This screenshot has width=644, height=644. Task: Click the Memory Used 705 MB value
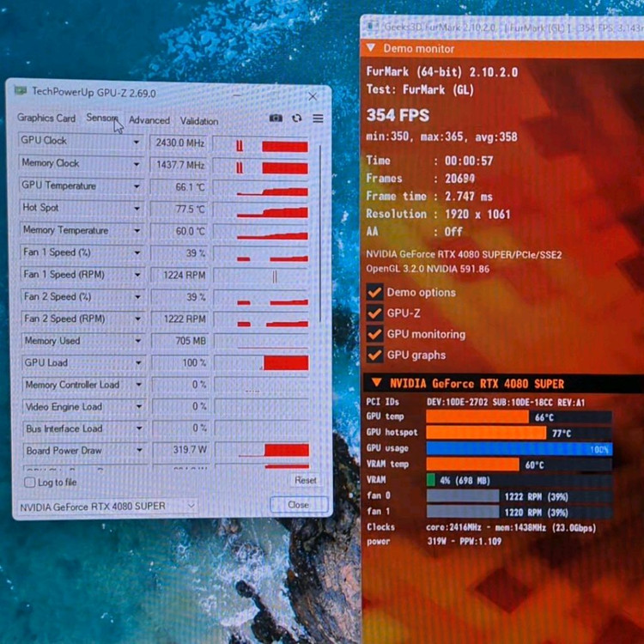coord(181,341)
